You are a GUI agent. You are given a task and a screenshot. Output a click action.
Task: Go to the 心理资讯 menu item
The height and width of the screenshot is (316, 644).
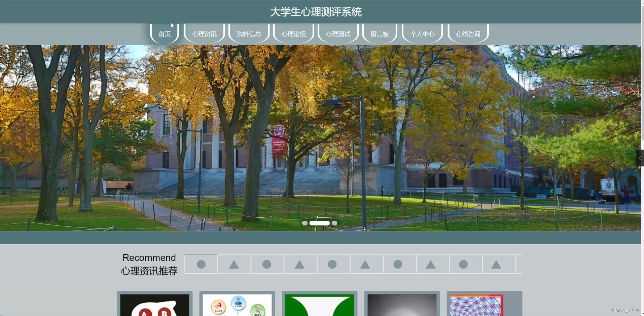pyautogui.click(x=204, y=34)
